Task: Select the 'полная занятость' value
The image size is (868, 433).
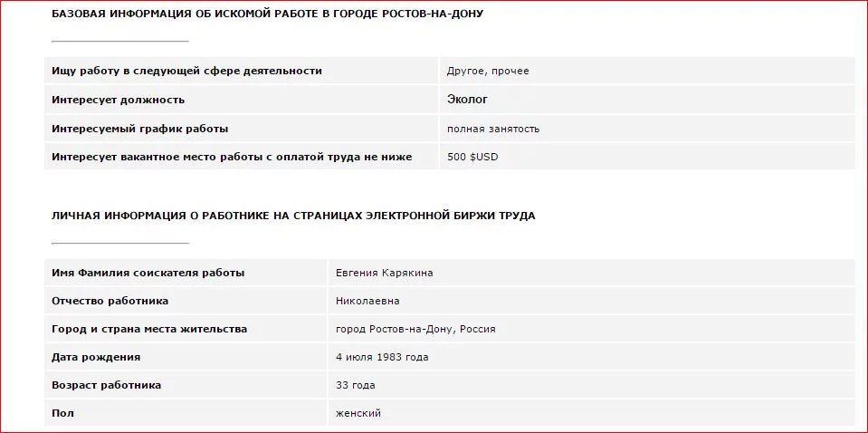Action: click(x=493, y=129)
